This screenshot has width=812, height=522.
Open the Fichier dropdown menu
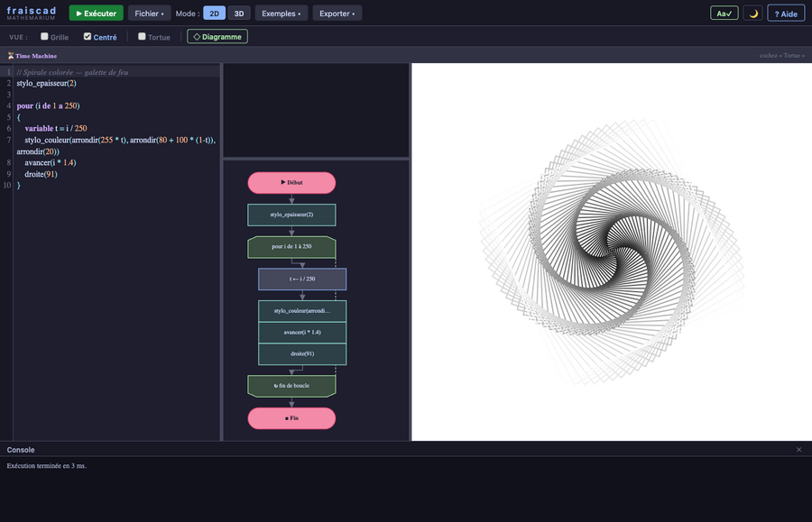click(149, 14)
